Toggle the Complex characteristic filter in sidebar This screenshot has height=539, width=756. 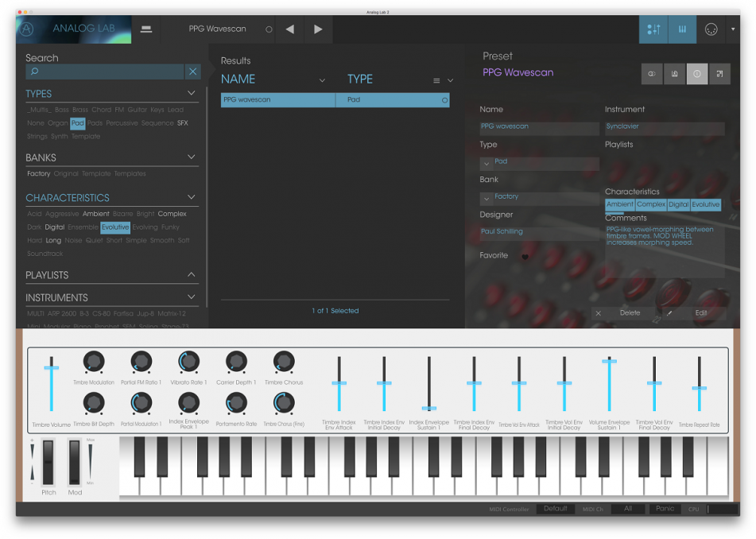pos(173,214)
